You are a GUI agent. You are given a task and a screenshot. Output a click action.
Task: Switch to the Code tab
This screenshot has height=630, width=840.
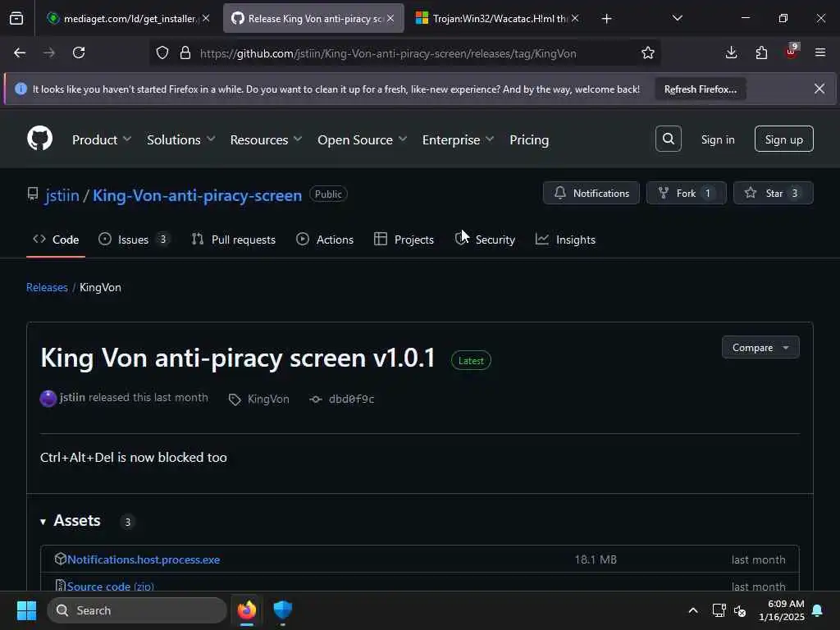click(x=56, y=240)
